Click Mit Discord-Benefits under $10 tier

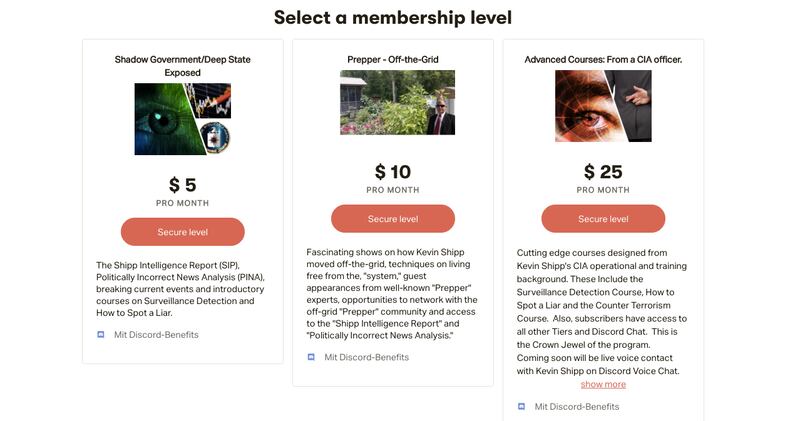366,357
